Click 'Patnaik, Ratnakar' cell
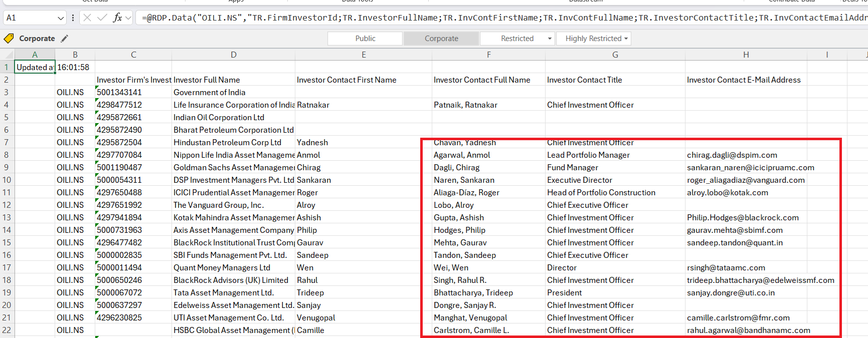Viewport: 868px width, 338px height. [x=489, y=105]
